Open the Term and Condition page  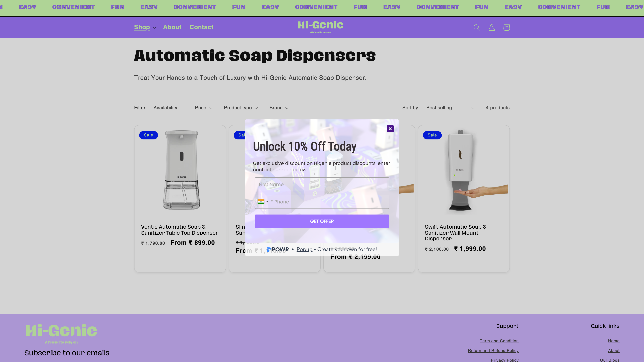pos(499,341)
